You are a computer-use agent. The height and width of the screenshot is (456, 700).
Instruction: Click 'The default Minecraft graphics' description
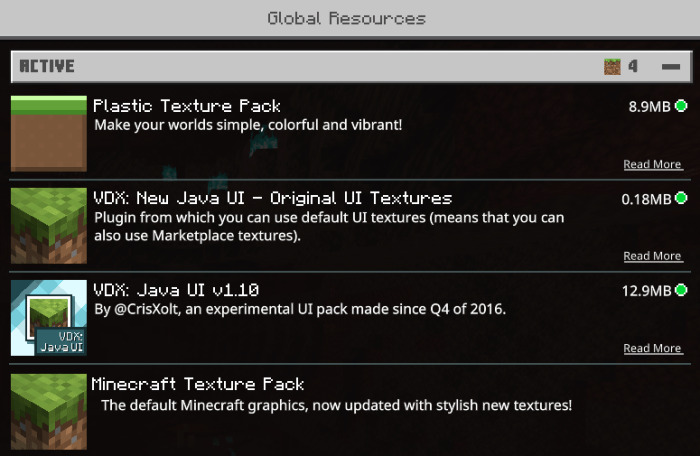(x=336, y=406)
